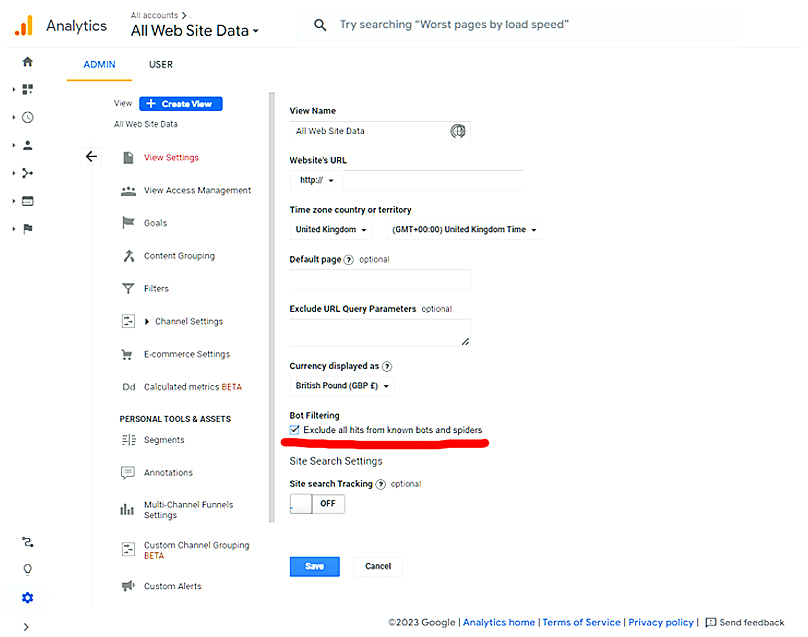Click the Calculated metrics Dd icon
Image resolution: width=808 pixels, height=637 pixels.
click(x=129, y=387)
